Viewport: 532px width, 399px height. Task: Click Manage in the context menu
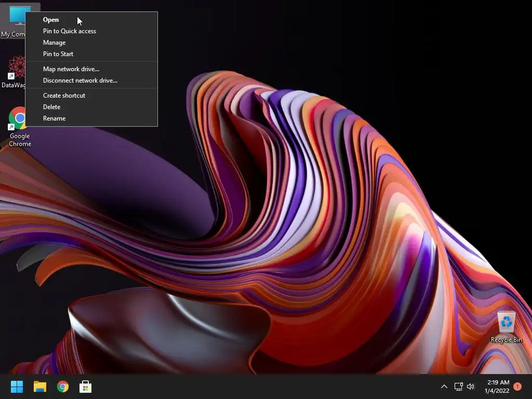click(x=91, y=43)
